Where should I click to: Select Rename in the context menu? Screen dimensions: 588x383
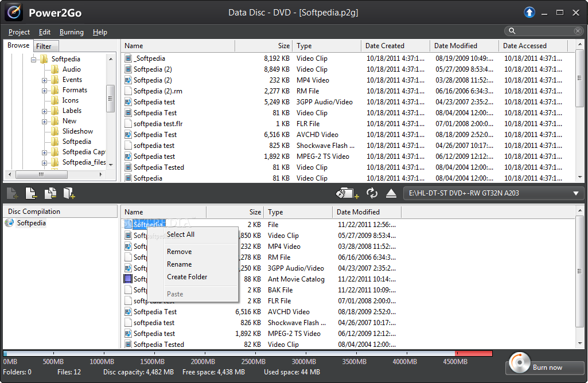coord(180,264)
